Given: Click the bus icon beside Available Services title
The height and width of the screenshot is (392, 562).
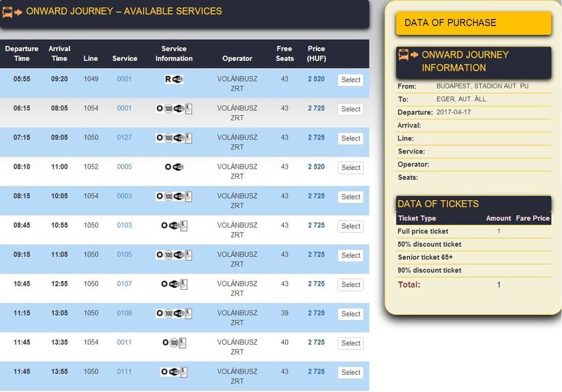Looking at the screenshot, I should pos(8,12).
